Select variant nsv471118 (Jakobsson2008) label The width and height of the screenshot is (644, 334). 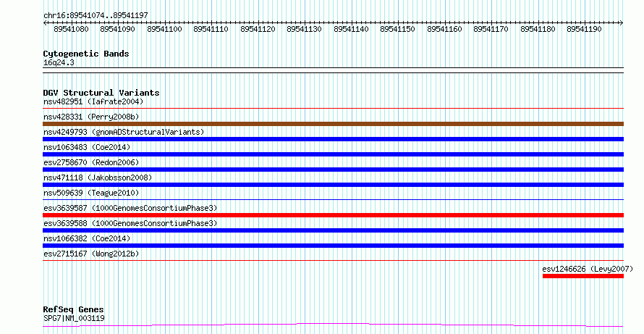tap(98, 178)
